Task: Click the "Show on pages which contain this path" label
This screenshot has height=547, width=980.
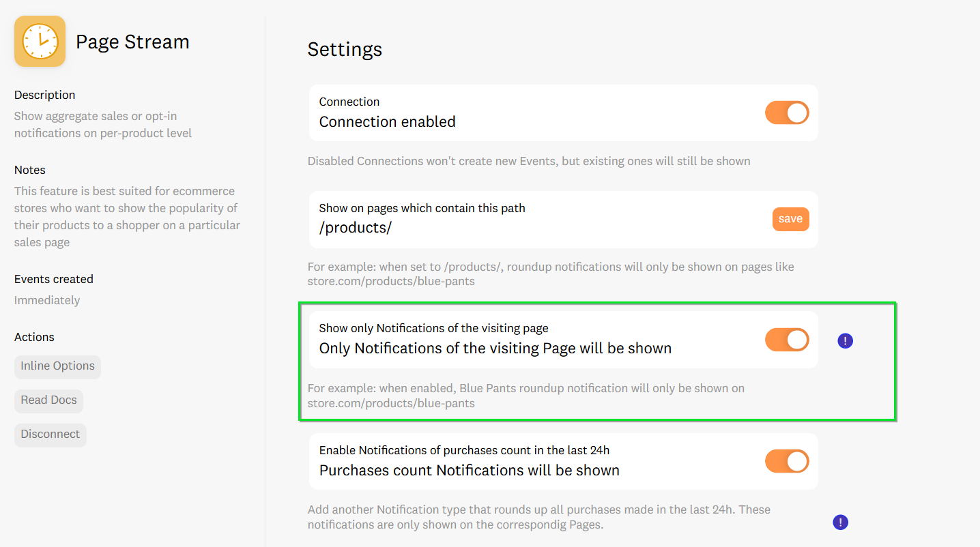Action: point(422,208)
